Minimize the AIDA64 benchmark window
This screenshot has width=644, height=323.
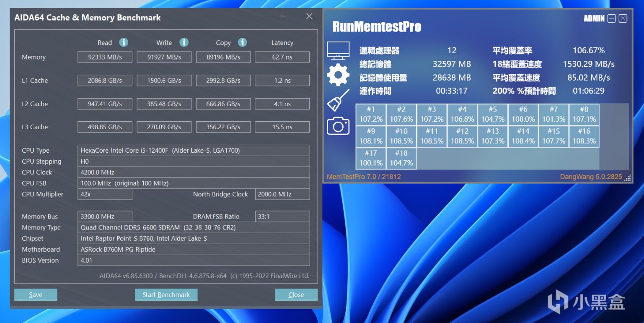(x=283, y=17)
